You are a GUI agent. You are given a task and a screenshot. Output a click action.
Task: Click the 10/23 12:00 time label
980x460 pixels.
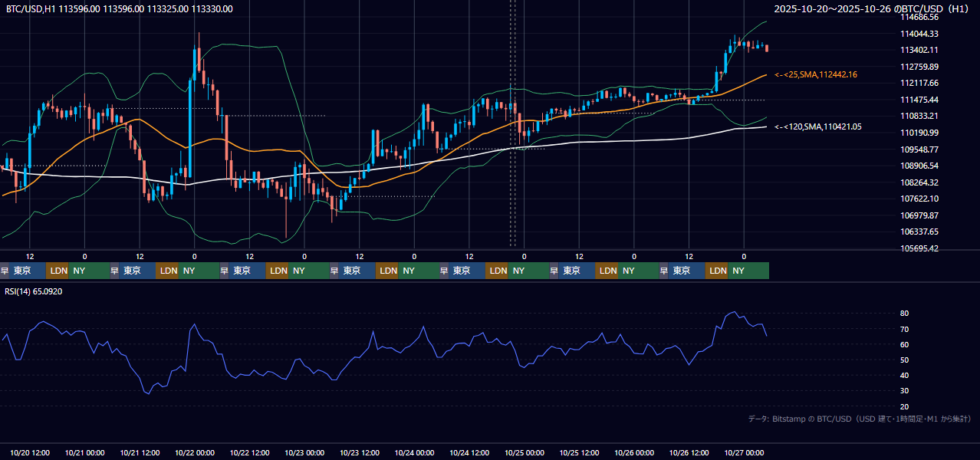pyautogui.click(x=360, y=452)
